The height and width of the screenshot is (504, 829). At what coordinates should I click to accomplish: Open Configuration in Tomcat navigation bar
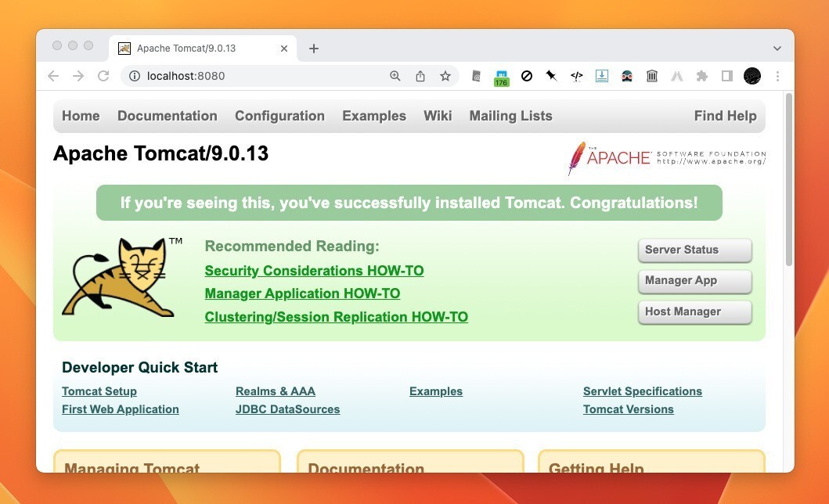click(x=279, y=116)
